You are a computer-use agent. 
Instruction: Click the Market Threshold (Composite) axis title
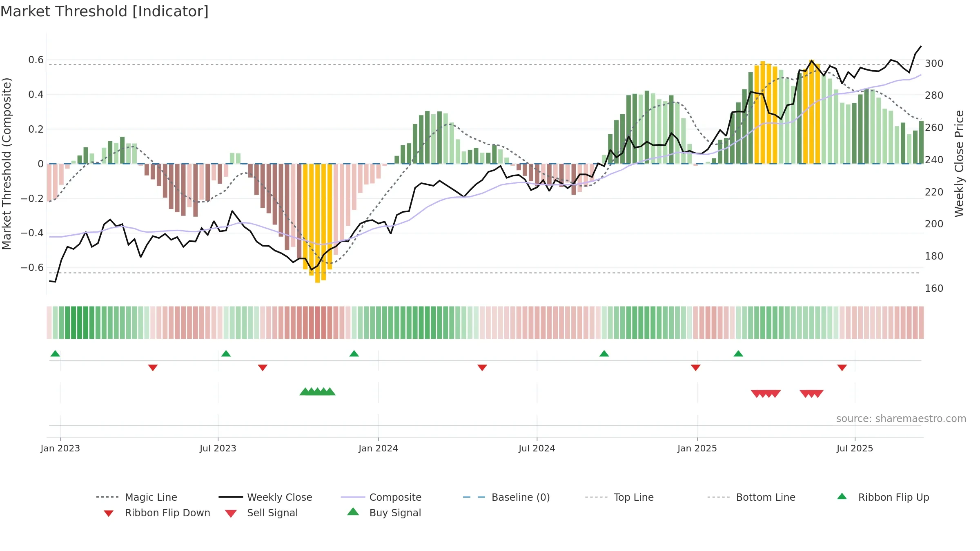coord(7,164)
